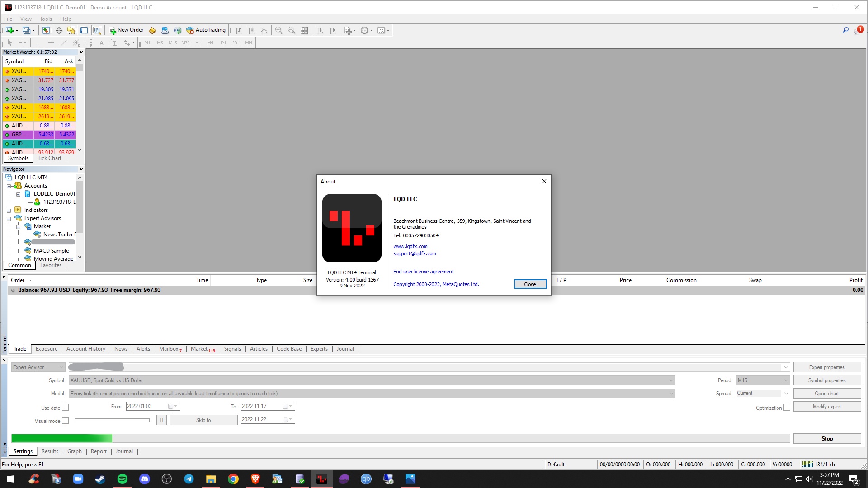Select the crosshair drawing tool
This screenshot has width=868, height=488.
(23, 42)
